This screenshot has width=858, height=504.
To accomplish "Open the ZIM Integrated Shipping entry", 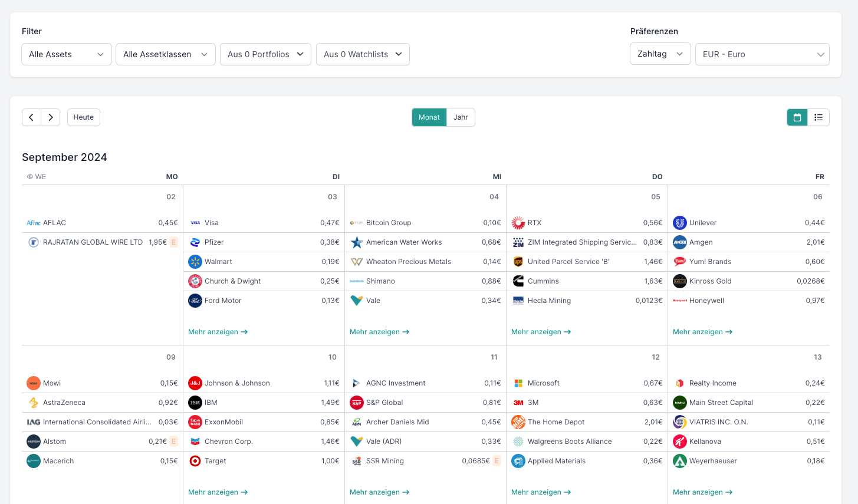I will [587, 242].
